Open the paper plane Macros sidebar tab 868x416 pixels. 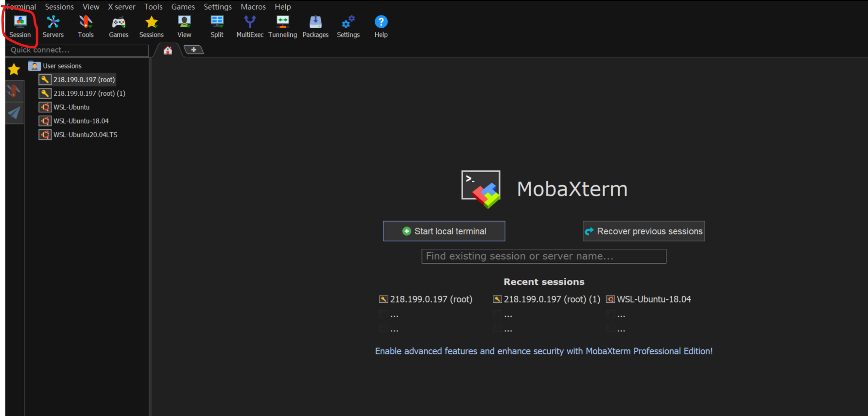click(14, 113)
